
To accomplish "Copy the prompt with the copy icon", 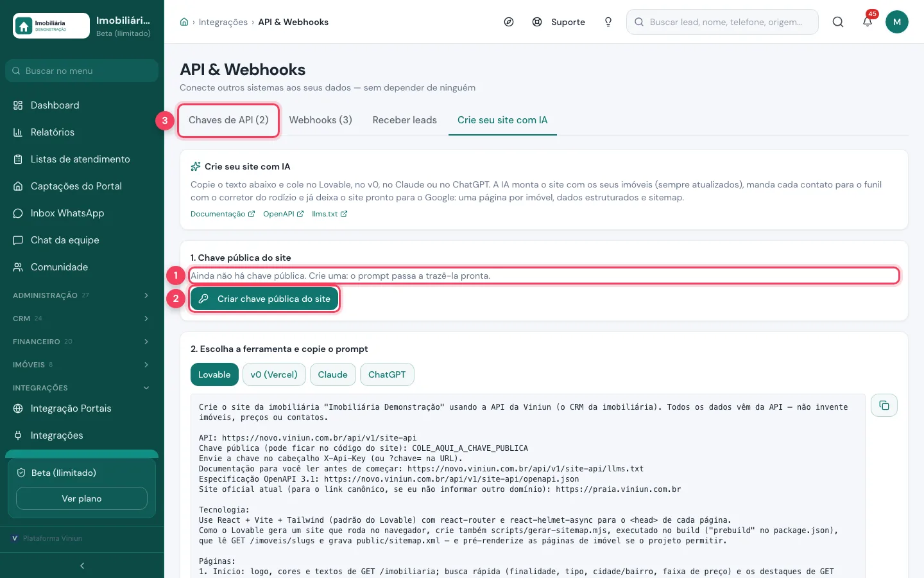I will point(884,405).
